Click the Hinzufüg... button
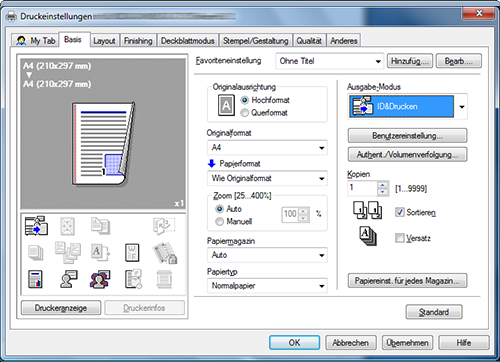 (x=410, y=61)
